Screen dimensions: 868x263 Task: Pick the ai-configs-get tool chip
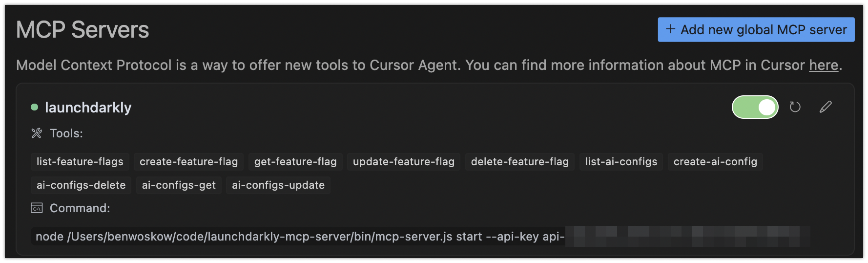[179, 185]
